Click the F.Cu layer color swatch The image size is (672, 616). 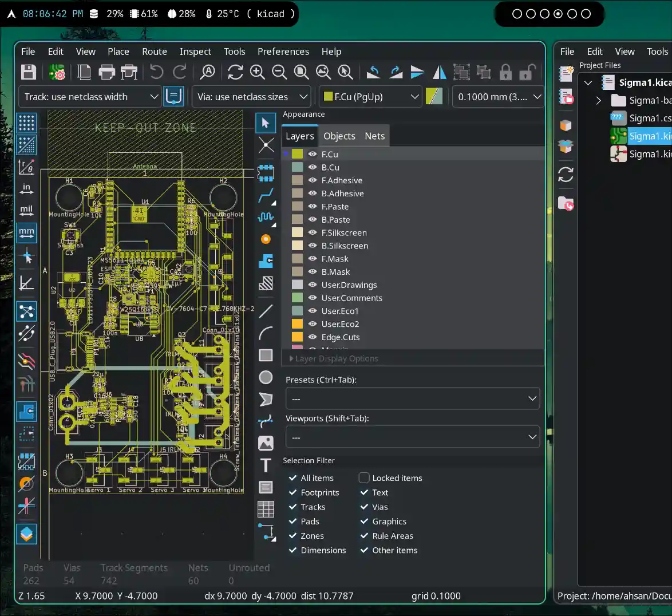[297, 154]
